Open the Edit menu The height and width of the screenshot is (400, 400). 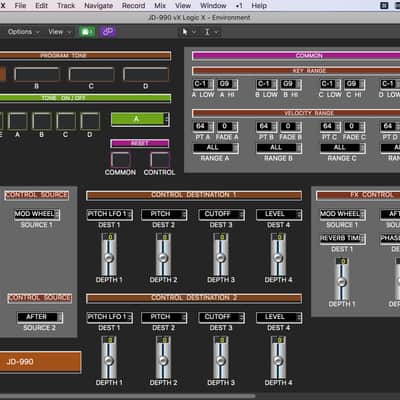point(41,6)
